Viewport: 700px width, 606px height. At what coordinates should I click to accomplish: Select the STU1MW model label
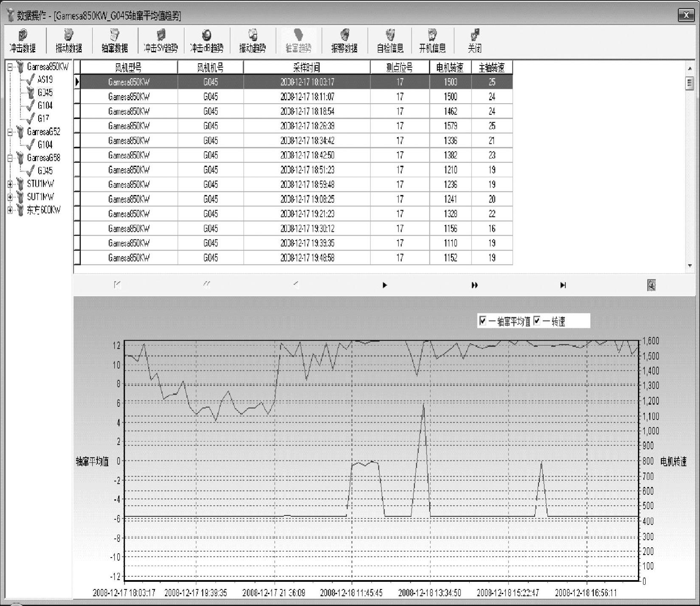[x=41, y=184]
